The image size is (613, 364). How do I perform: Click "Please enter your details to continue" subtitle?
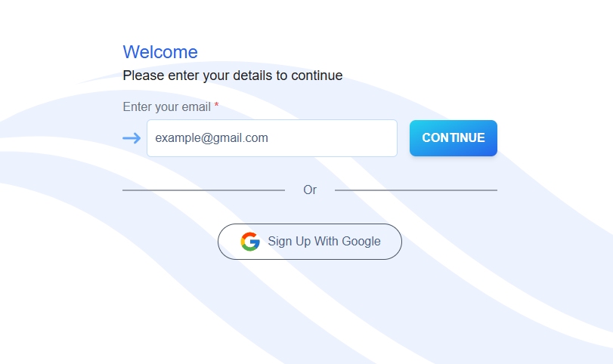(x=233, y=76)
